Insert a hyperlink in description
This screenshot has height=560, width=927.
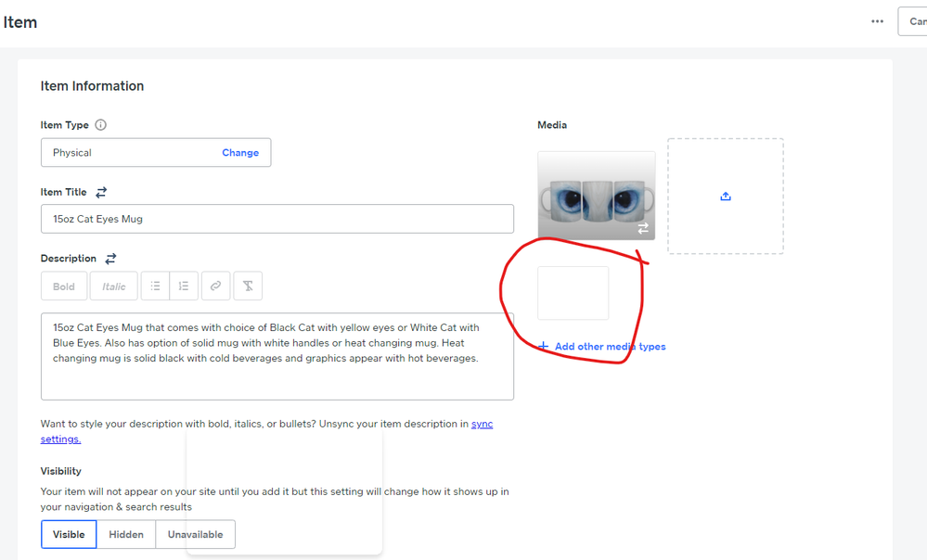click(x=216, y=286)
